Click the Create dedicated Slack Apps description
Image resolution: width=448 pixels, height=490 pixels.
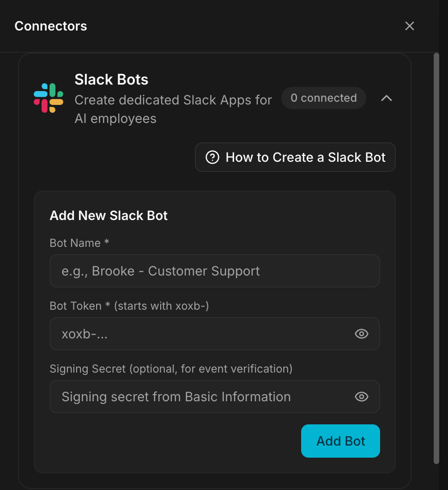point(173,110)
